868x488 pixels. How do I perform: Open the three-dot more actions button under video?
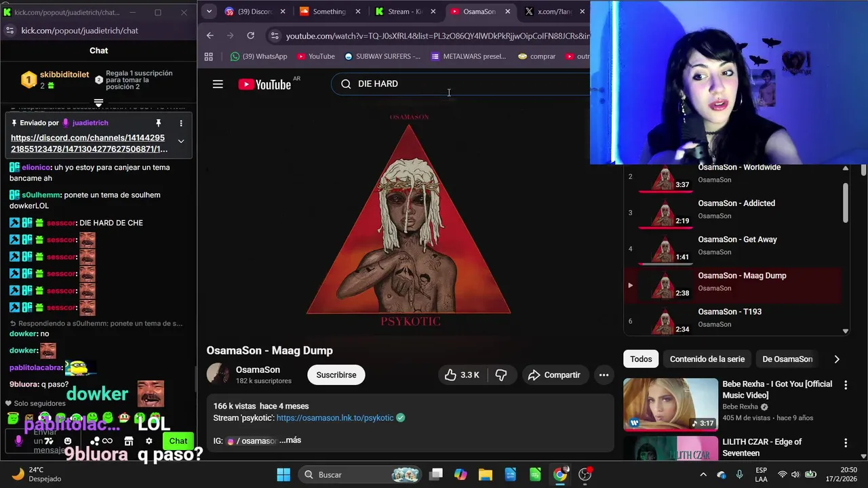coord(604,375)
